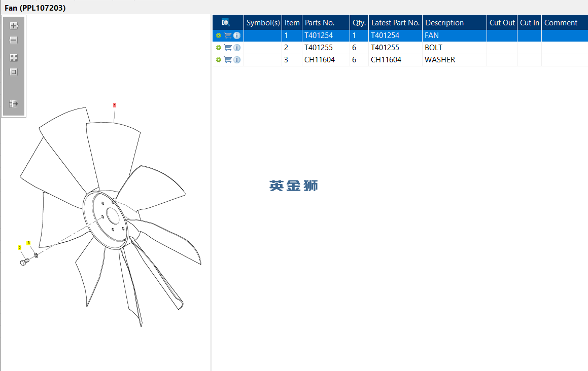The height and width of the screenshot is (371, 588).
Task: Click green gear icon in BOLT row
Action: click(219, 48)
